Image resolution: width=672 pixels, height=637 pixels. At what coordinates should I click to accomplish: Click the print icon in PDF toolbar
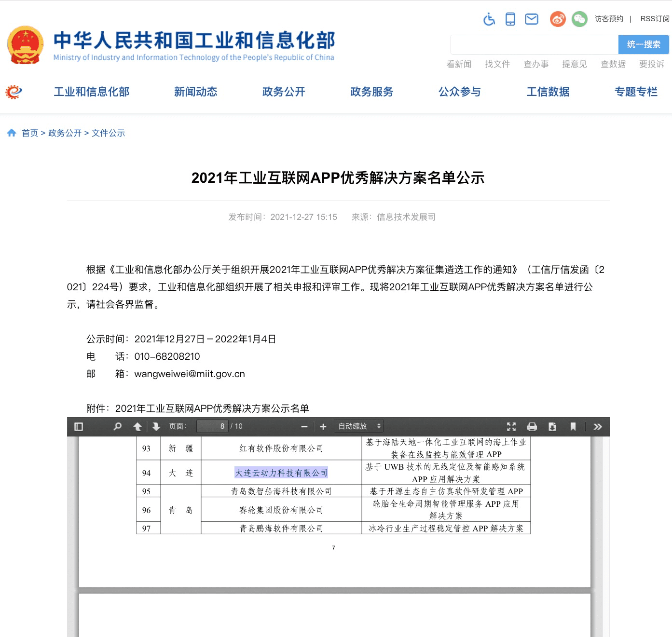[532, 426]
